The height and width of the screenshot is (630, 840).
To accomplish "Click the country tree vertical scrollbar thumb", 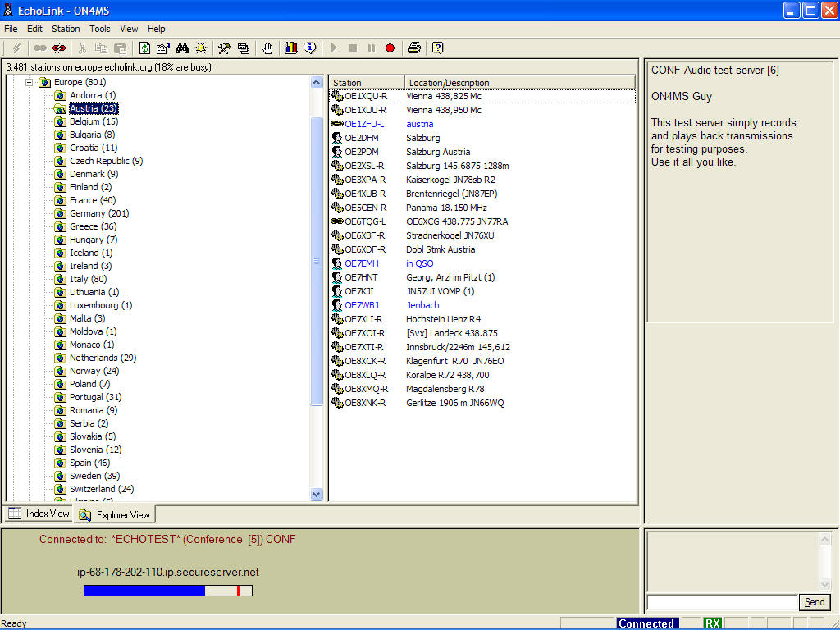I will pos(316,262).
